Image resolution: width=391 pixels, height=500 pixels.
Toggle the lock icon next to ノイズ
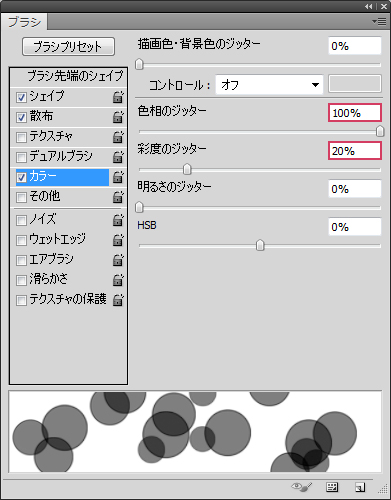[x=118, y=220]
